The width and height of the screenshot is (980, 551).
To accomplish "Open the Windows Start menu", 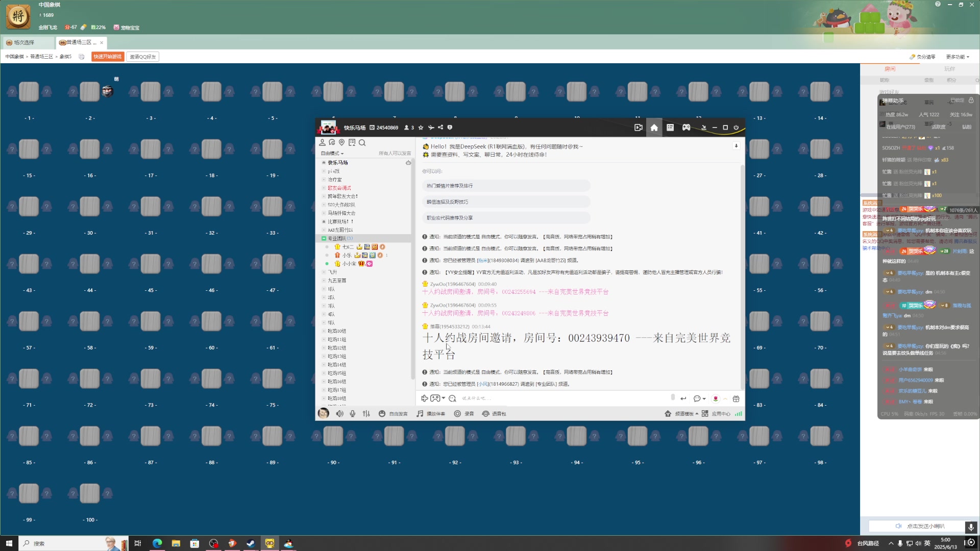I will coord(9,543).
